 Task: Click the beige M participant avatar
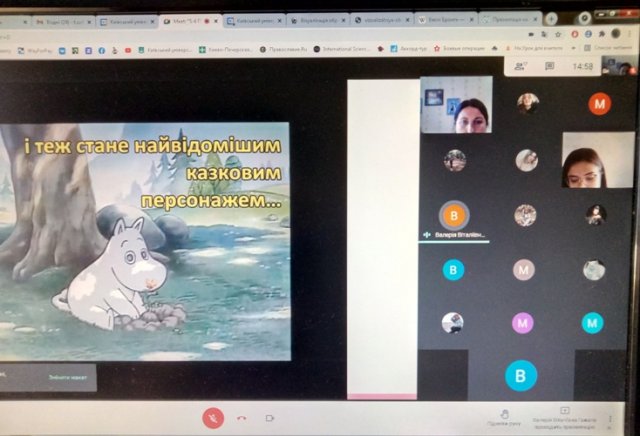524,270
